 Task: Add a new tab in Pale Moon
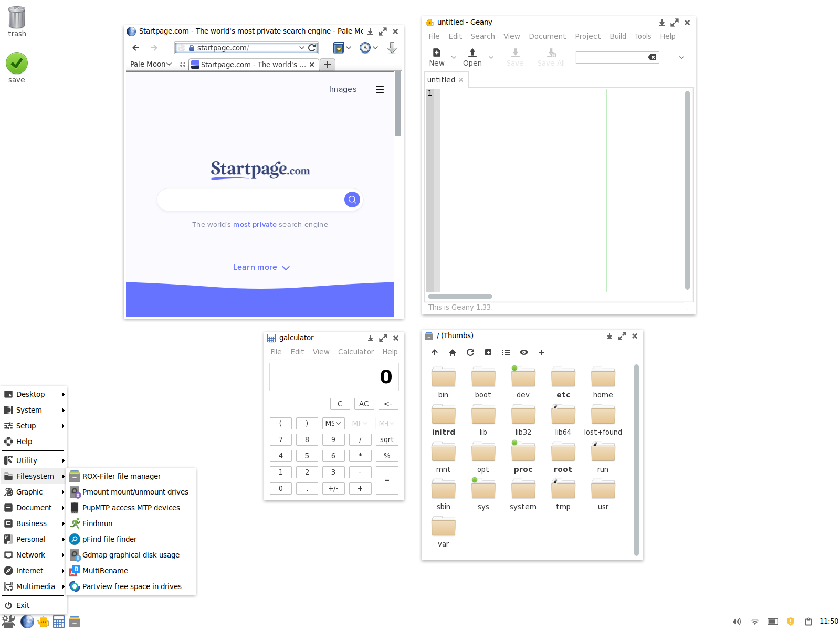pyautogui.click(x=328, y=65)
